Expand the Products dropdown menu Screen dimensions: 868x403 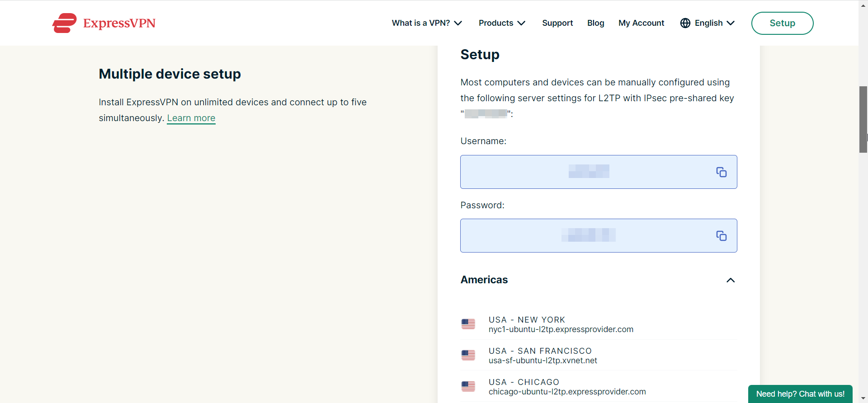click(502, 23)
